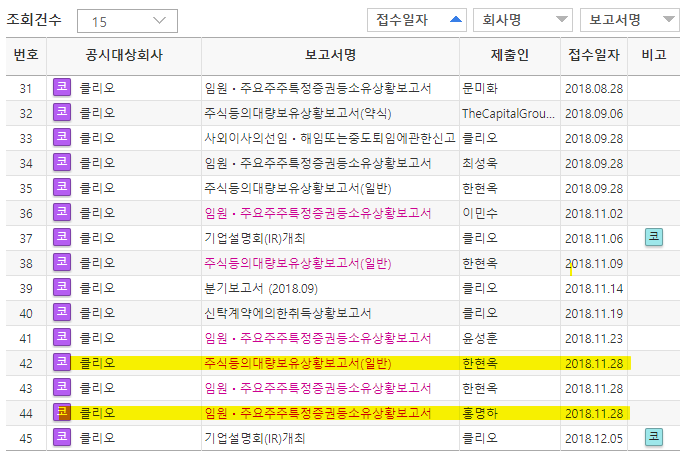Click submitter 최성욱 in row 34
680x459 pixels.
[480, 163]
